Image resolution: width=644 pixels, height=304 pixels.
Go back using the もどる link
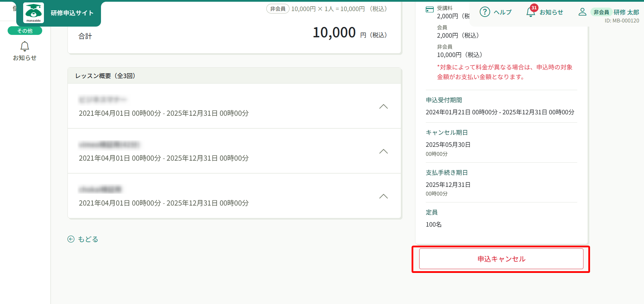tap(88, 239)
